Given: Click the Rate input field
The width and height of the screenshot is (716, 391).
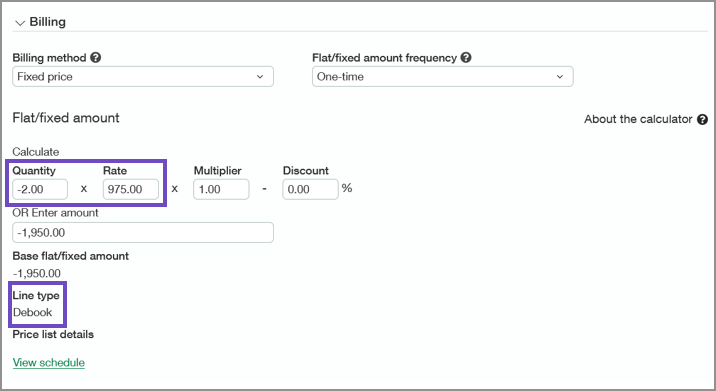Looking at the screenshot, I should point(131,189).
